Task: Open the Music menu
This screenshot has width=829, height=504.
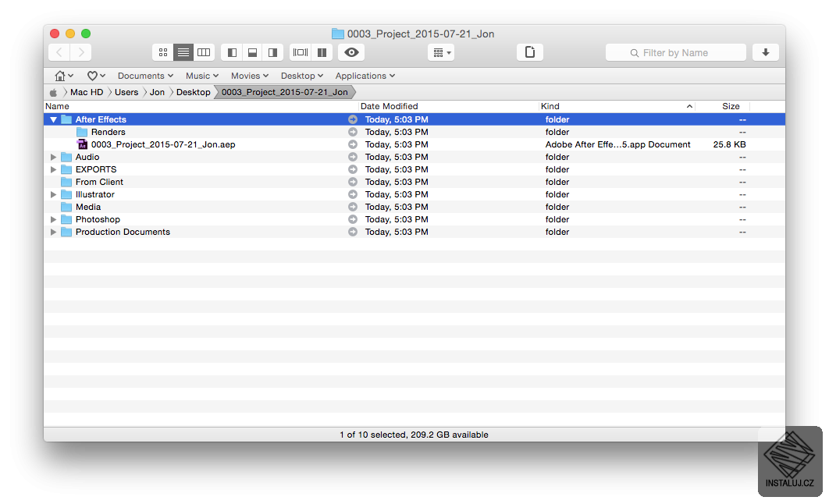Action: pyautogui.click(x=202, y=76)
